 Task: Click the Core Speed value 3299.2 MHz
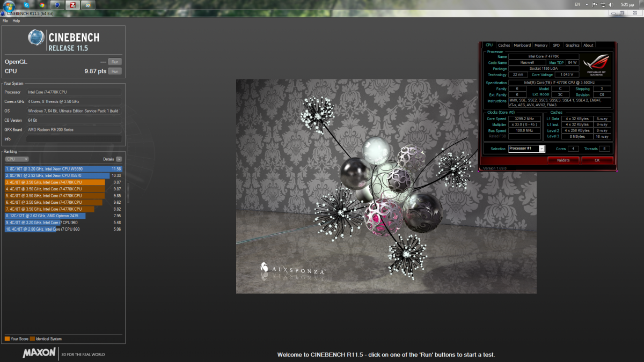click(x=523, y=119)
